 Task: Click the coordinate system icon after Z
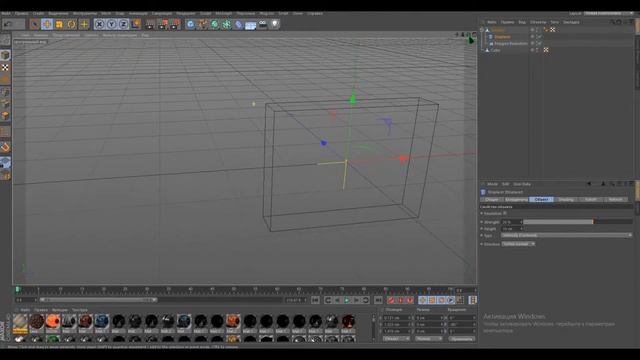(136, 24)
